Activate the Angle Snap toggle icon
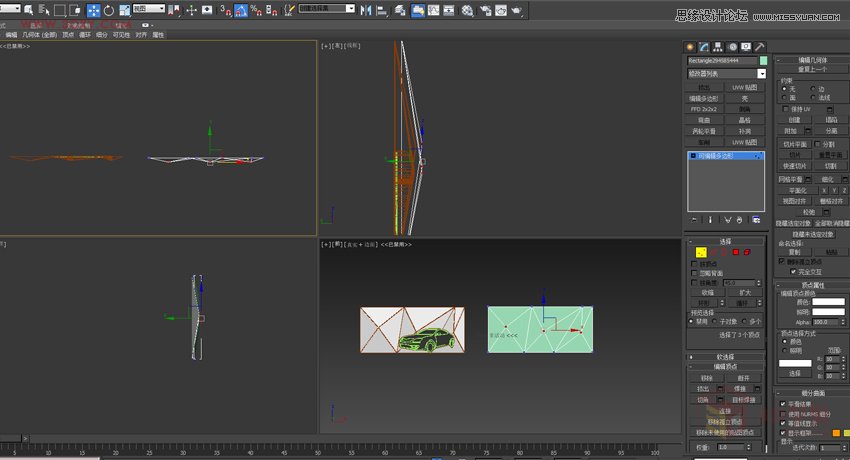The image size is (850, 460). coord(240,10)
